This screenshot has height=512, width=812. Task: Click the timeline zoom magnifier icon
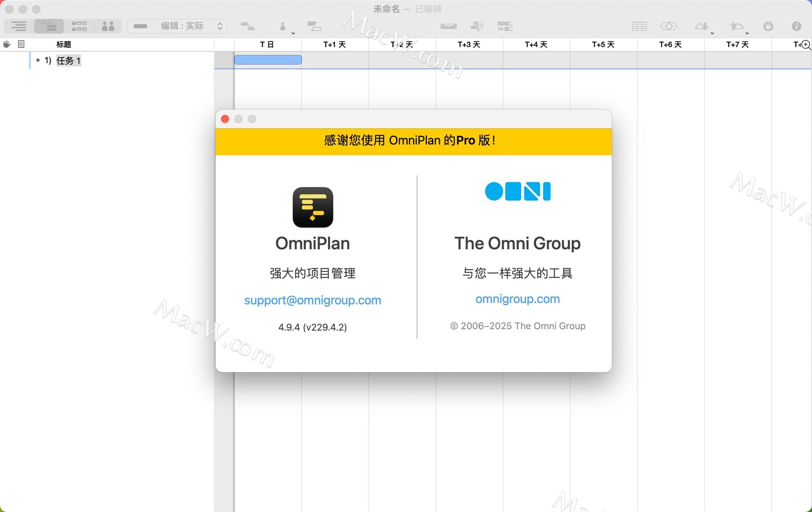(806, 44)
